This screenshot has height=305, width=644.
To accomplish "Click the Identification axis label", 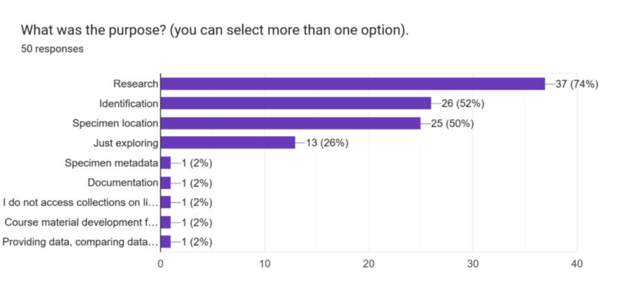I will pyautogui.click(x=128, y=103).
